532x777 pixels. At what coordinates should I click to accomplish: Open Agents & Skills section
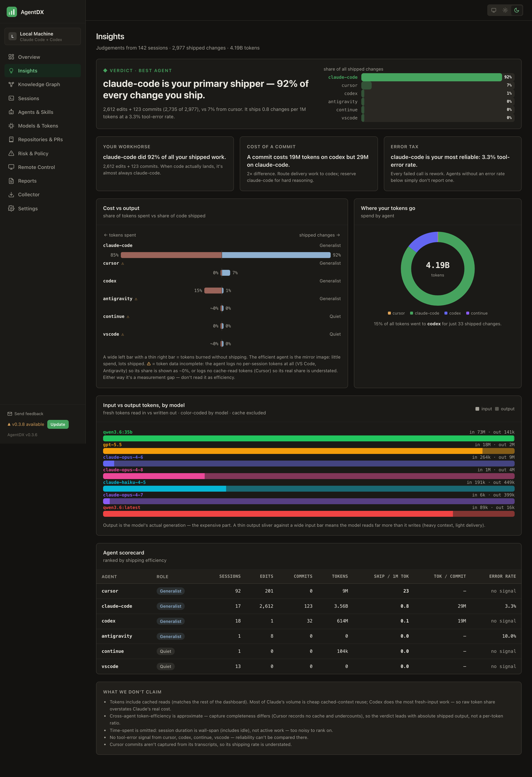coord(42,112)
